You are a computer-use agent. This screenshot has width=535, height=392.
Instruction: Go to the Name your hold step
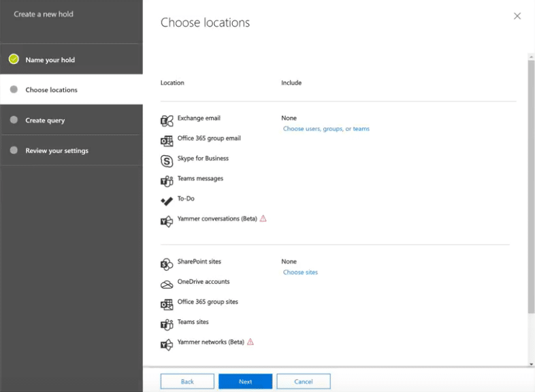click(71, 59)
